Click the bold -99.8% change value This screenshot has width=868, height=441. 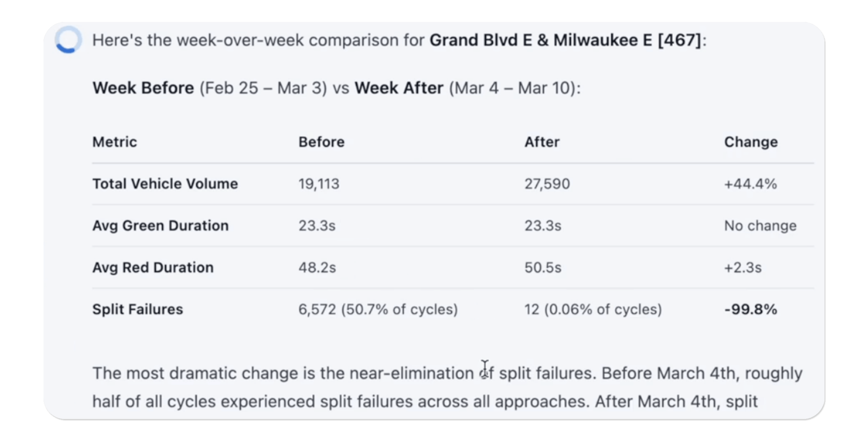point(751,309)
